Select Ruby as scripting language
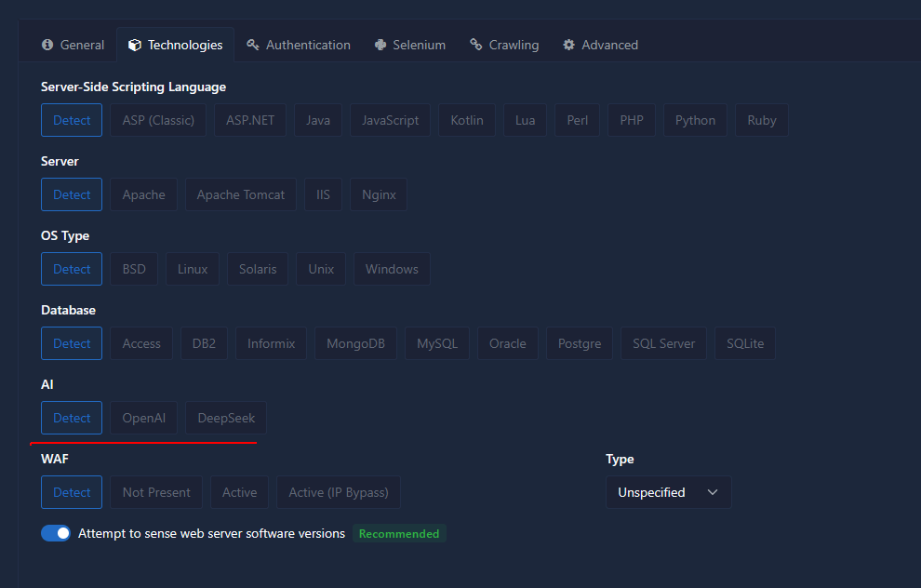The image size is (921, 588). tap(762, 120)
